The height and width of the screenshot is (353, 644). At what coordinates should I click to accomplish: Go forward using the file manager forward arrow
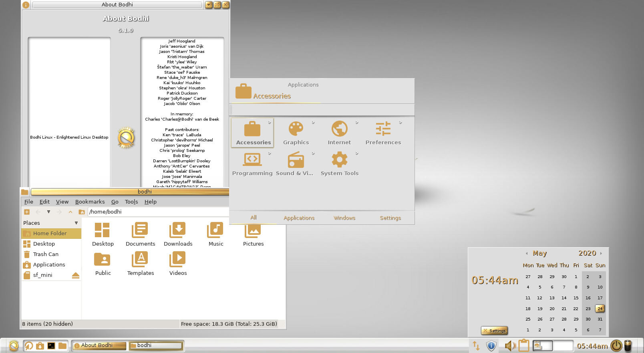click(59, 212)
